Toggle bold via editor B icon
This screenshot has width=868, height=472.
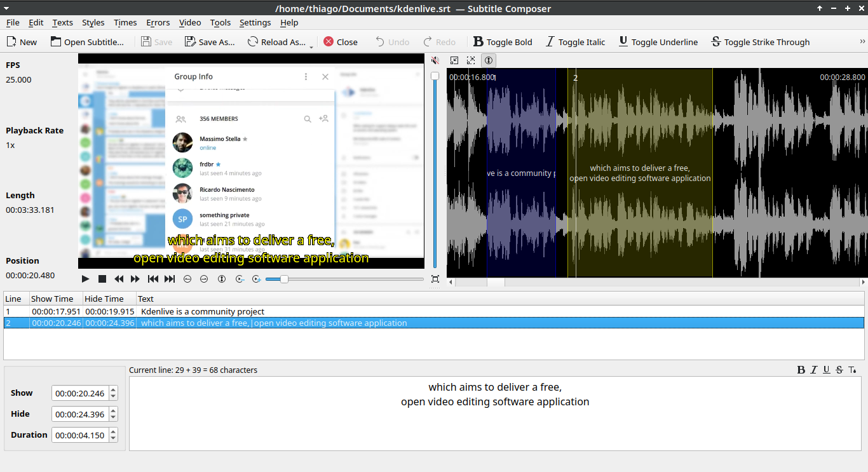[x=801, y=370]
